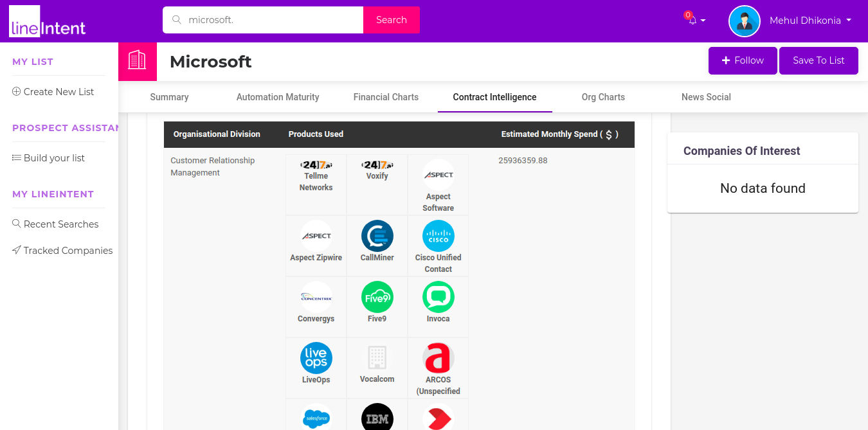Click the dollar sign icon in table header

point(609,134)
